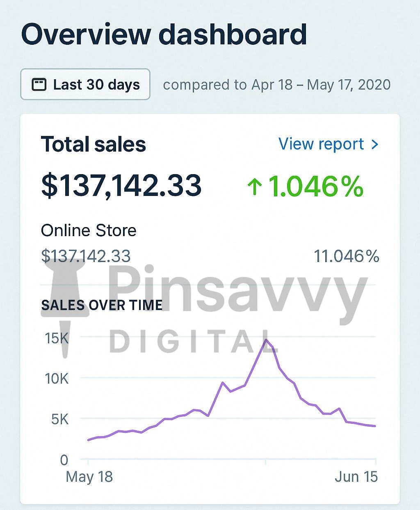Click the 11.046% Online Store percentage
This screenshot has width=420, height=510.
click(x=346, y=256)
